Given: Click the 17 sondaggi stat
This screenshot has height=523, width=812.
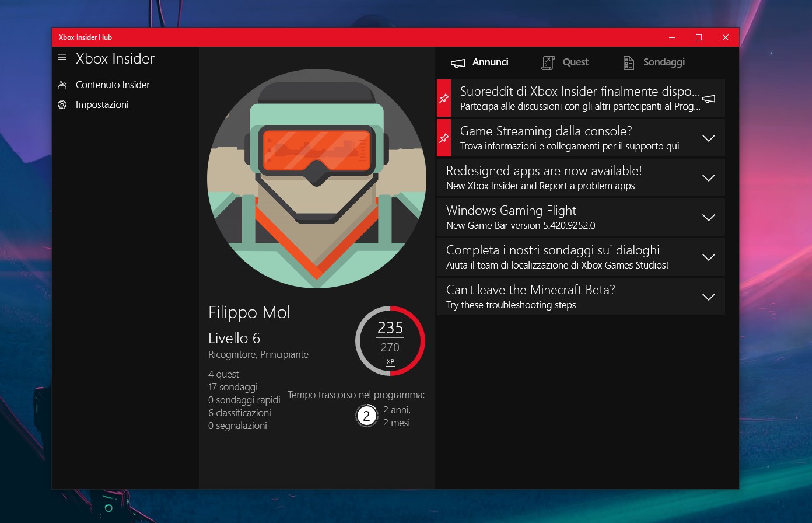Looking at the screenshot, I should (233, 388).
